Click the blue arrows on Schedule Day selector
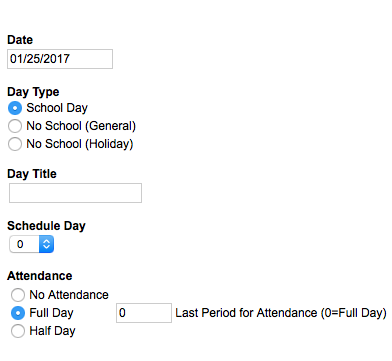The image size is (392, 361). [47, 244]
